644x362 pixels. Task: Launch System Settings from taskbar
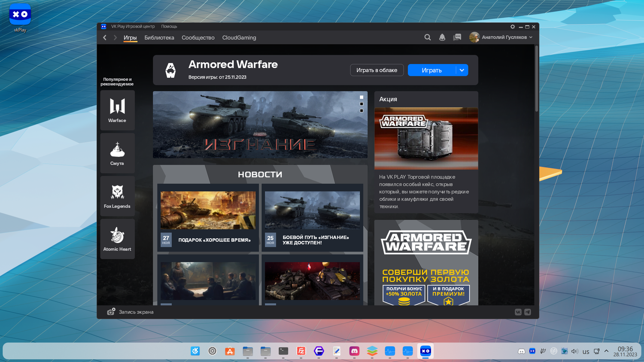click(x=213, y=351)
